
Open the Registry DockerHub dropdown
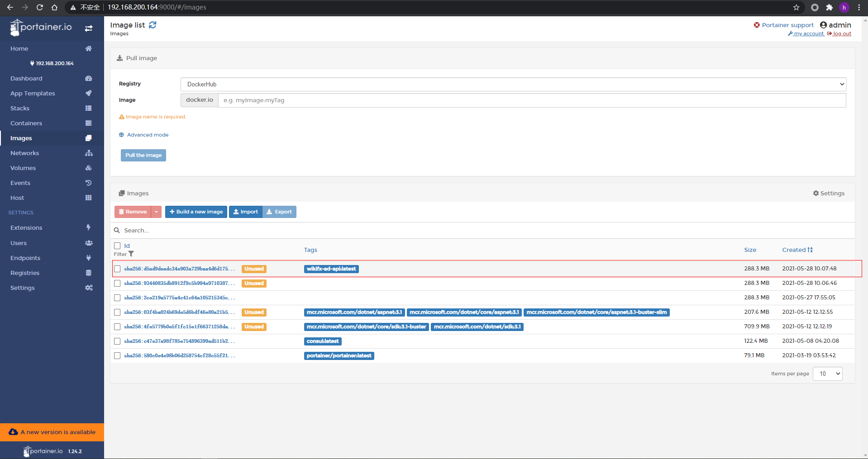[x=513, y=84]
